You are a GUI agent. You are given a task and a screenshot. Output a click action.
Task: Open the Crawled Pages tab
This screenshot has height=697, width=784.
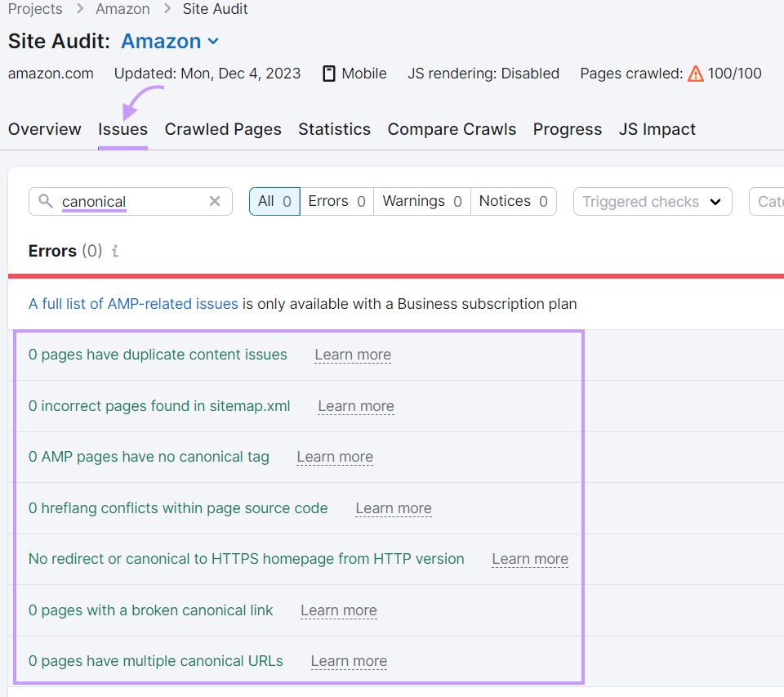click(223, 129)
